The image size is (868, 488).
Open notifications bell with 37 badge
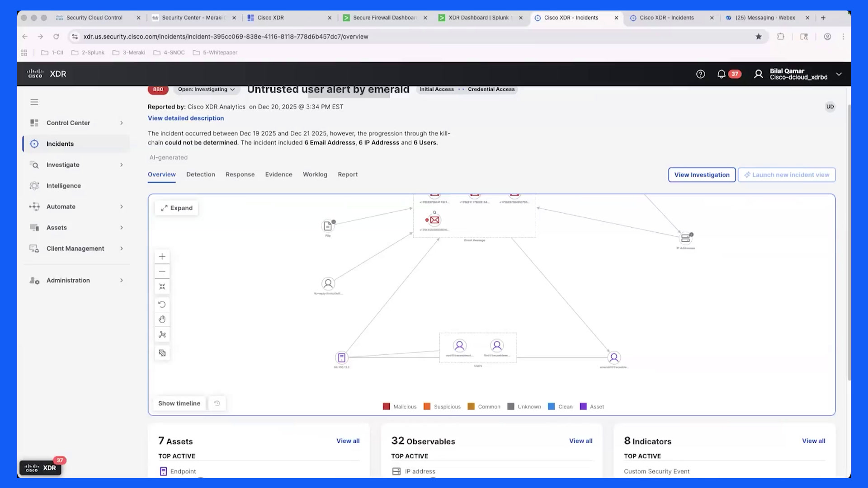point(728,74)
